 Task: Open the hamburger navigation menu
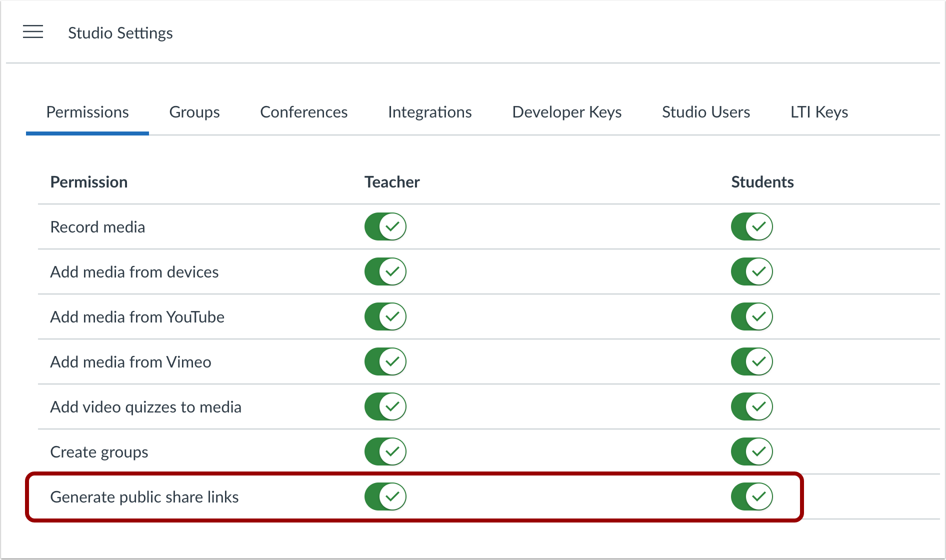pos(33,31)
